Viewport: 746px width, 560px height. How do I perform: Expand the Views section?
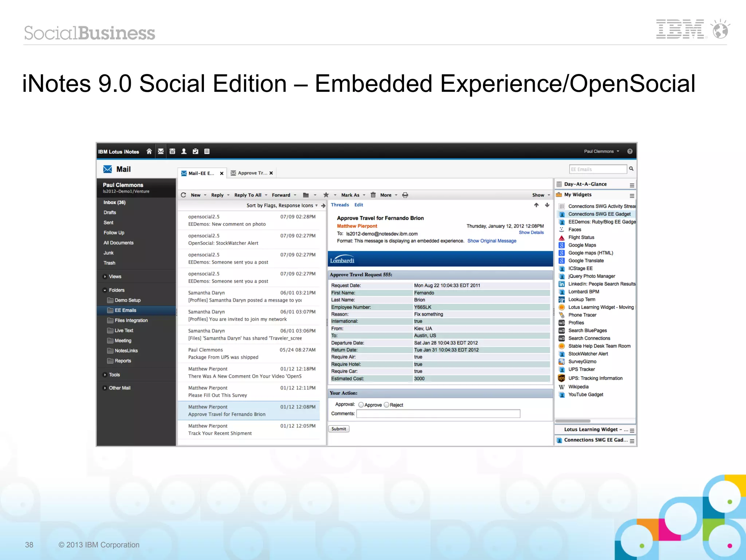105,277
